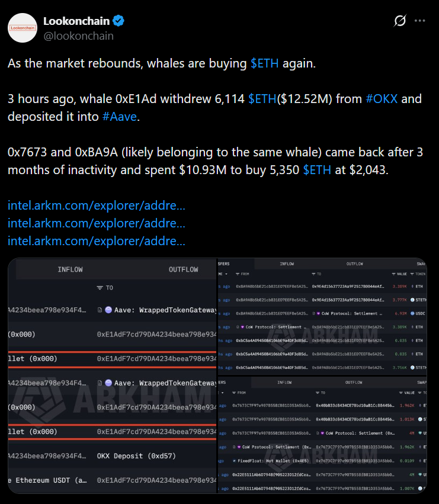Open the second intel.arkm.com explorer link
Image resolution: width=439 pixels, height=504 pixels.
click(x=97, y=223)
